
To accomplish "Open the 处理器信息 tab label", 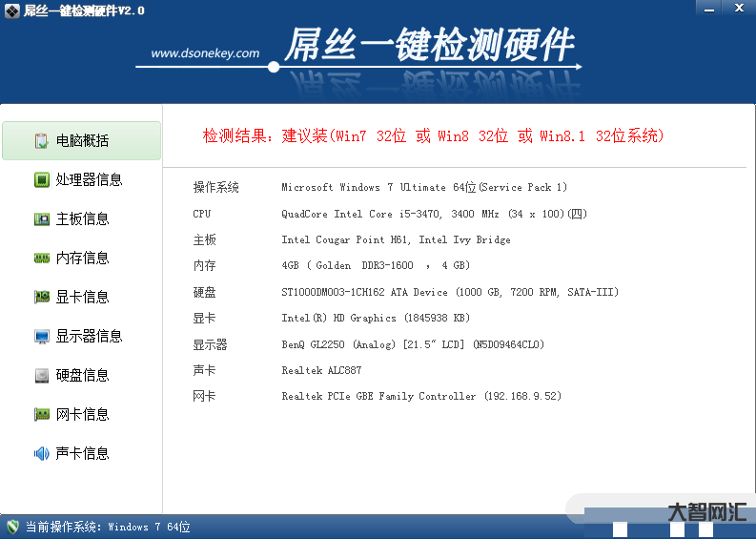I will click(x=89, y=180).
